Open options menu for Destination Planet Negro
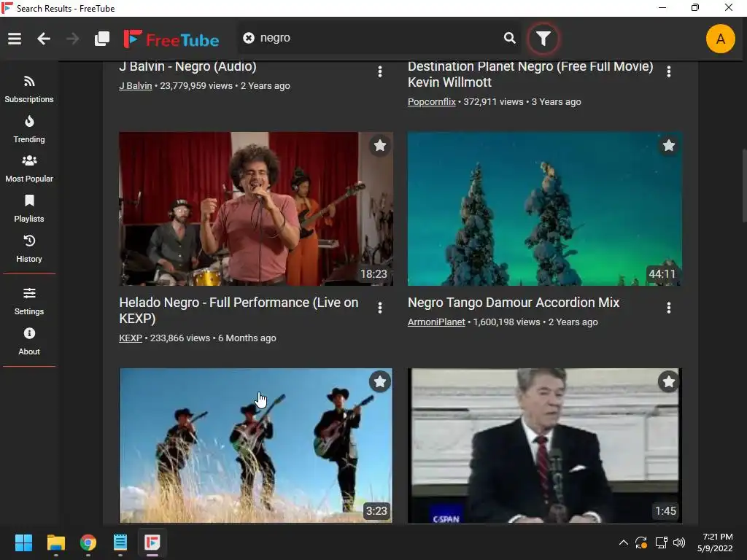 [x=669, y=71]
